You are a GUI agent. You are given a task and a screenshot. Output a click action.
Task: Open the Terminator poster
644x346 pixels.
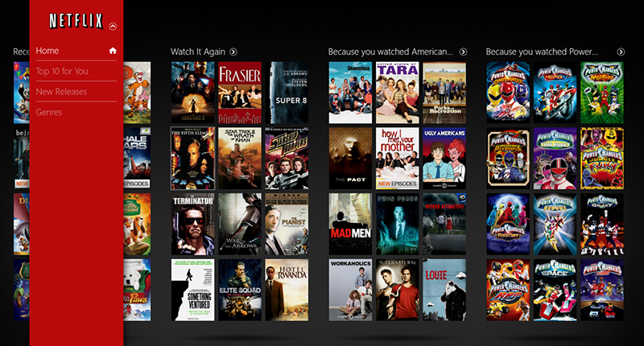[x=192, y=224]
